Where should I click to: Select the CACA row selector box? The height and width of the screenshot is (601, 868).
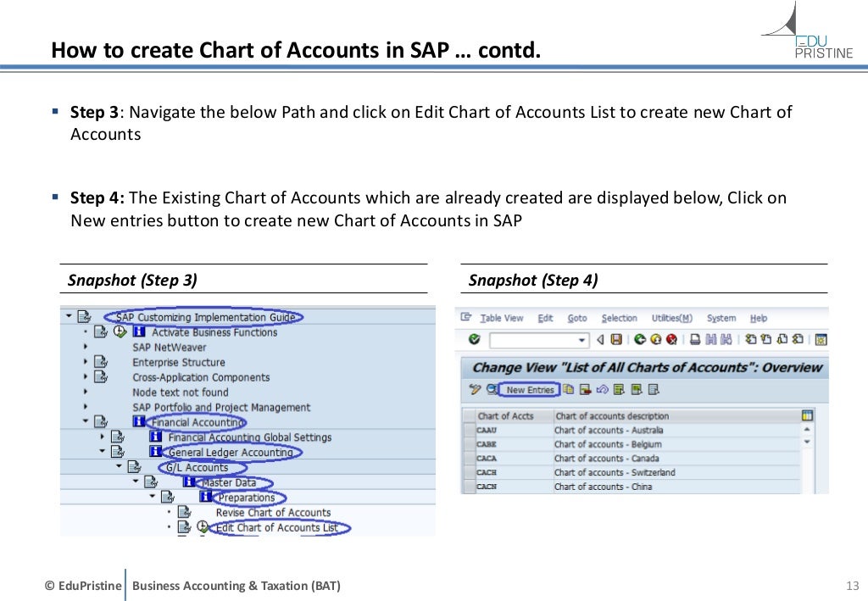pyautogui.click(x=469, y=459)
